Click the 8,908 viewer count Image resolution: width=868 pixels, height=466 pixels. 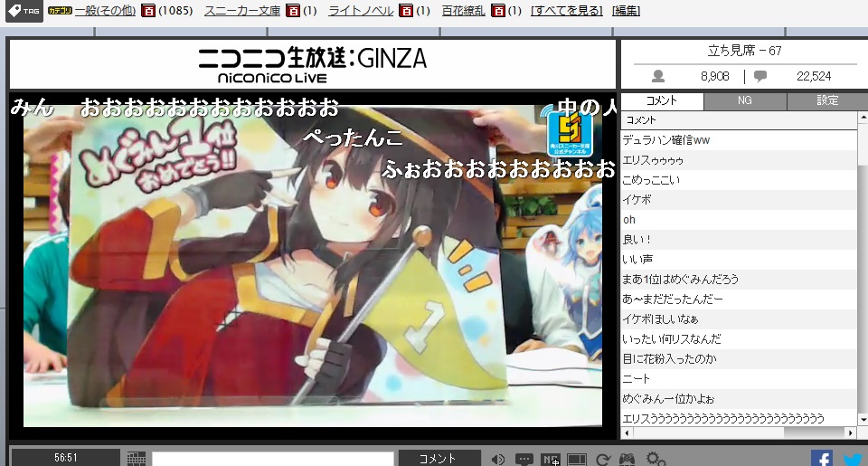(x=714, y=77)
